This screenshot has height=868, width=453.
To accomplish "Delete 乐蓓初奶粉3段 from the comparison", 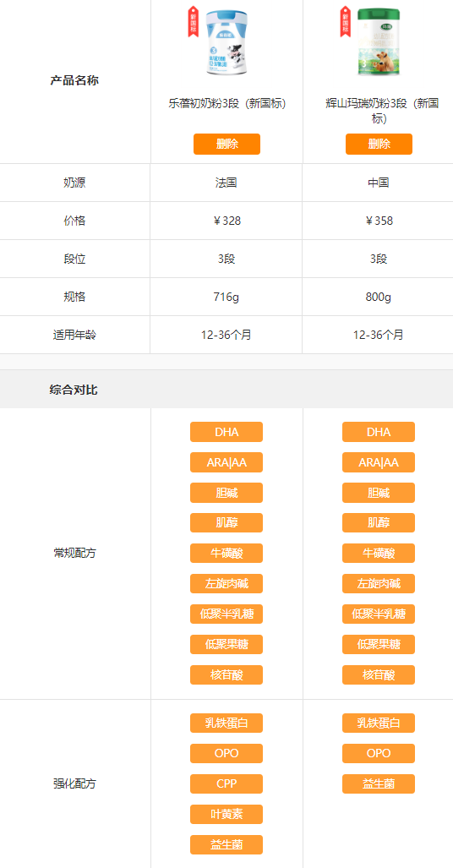I will [226, 144].
